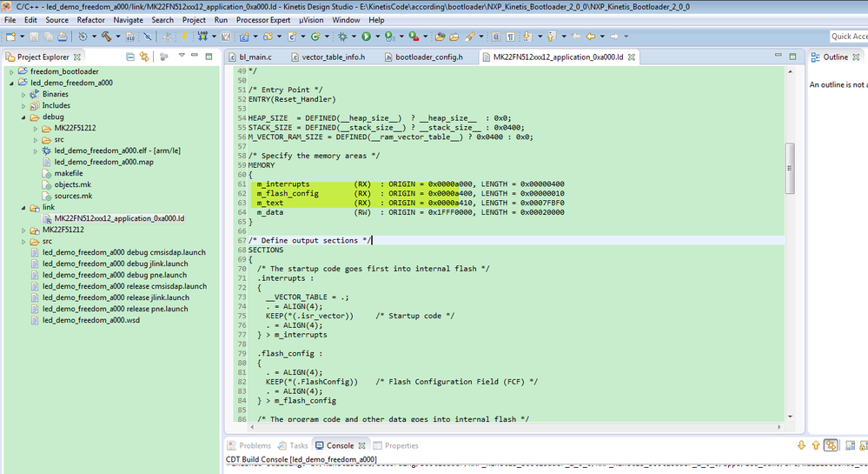
Task: Collapse the led_demo_freedom_a000 project
Action: [x=11, y=83]
